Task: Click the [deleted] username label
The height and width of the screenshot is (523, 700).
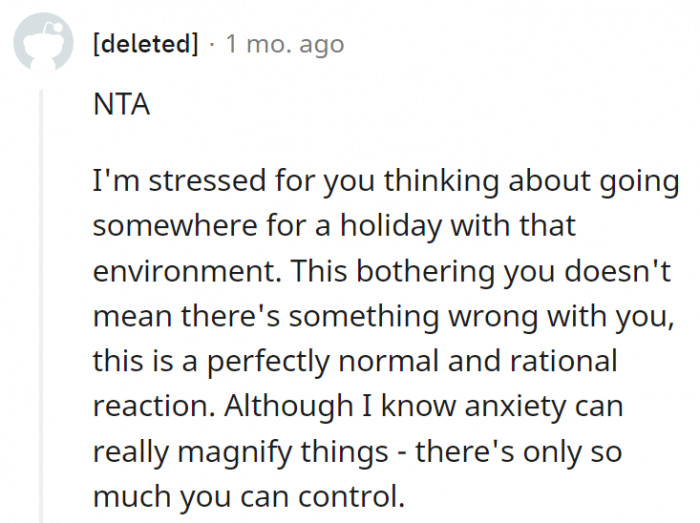Action: 144,45
